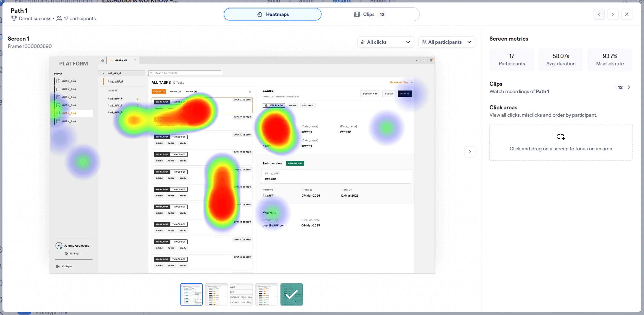Open the All participants dropdown
644x315 pixels.
[x=446, y=42]
